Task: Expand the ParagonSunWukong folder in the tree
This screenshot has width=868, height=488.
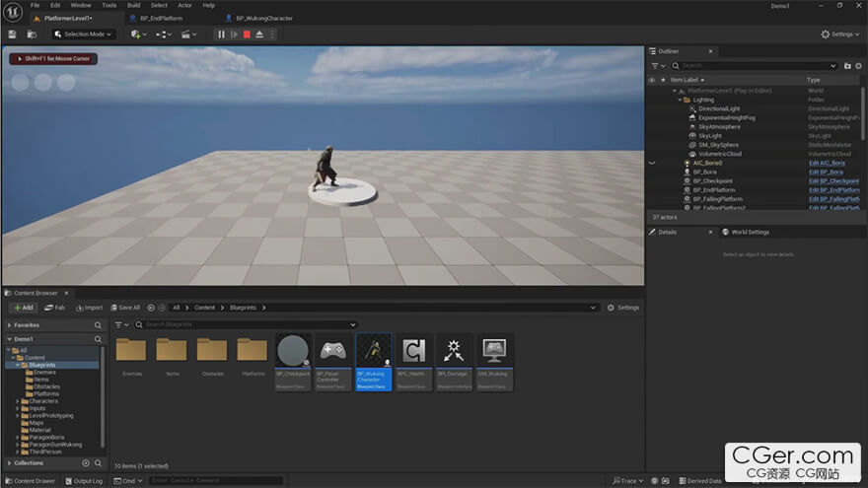Action: tap(18, 445)
